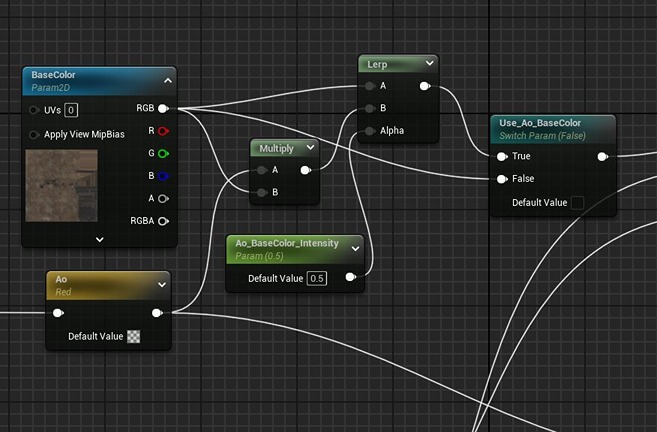Image resolution: width=657 pixels, height=432 pixels.
Task: Click the Lerp node B input pin
Action: pos(370,109)
